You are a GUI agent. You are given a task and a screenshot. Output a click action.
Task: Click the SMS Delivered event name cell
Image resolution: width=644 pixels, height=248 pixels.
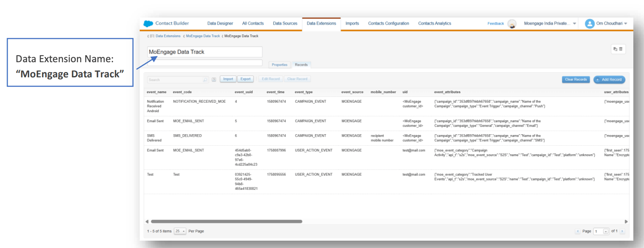click(154, 138)
